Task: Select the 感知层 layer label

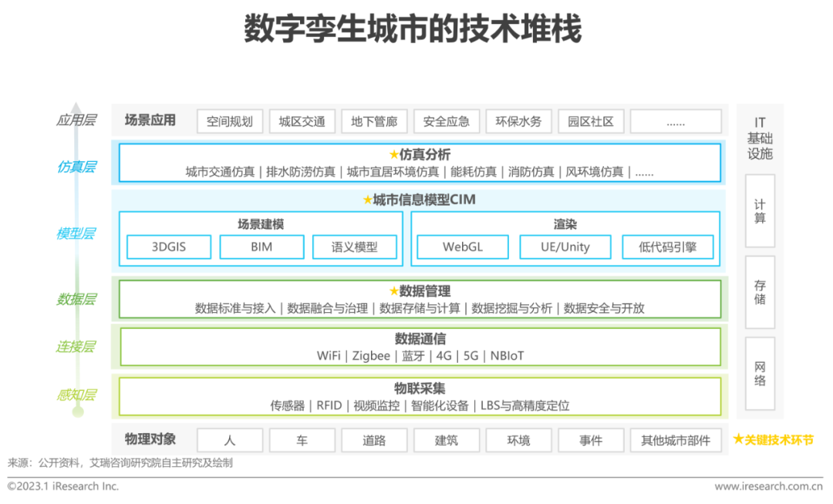Action: [x=76, y=395]
